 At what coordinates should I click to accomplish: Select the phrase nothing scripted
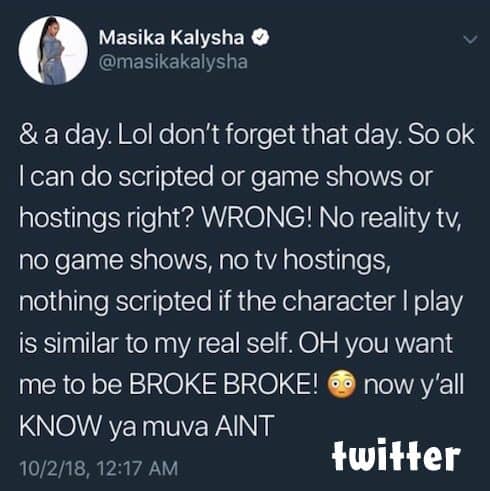click(x=115, y=303)
